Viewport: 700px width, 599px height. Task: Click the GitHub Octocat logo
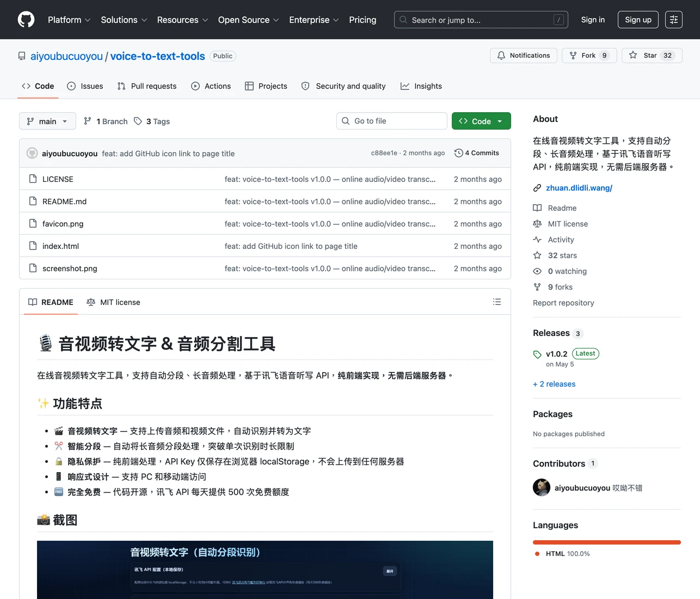click(x=26, y=20)
